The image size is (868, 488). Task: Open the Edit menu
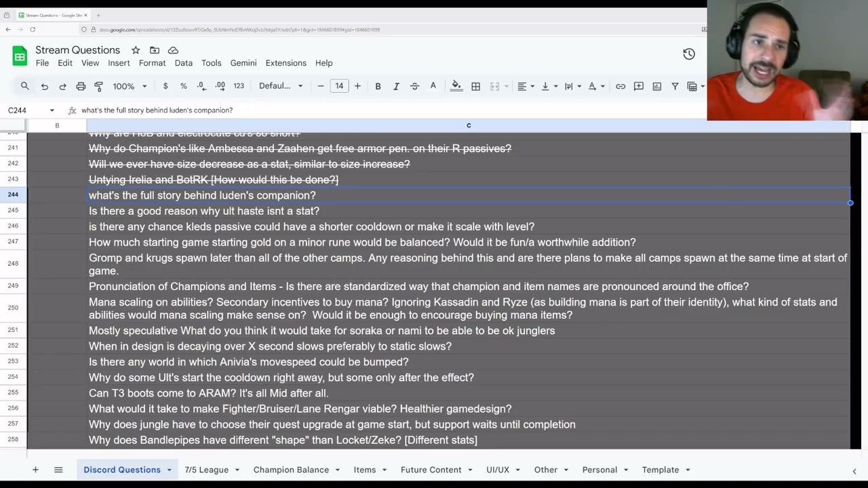click(x=65, y=63)
